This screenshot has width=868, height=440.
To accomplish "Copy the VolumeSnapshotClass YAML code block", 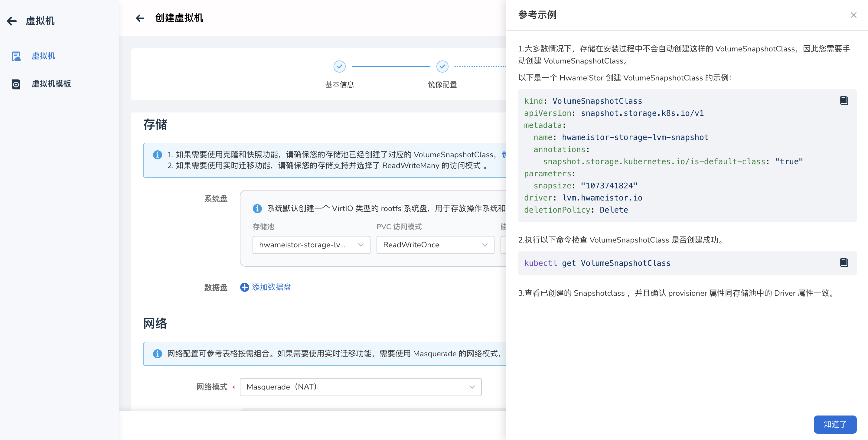I will pyautogui.click(x=844, y=100).
